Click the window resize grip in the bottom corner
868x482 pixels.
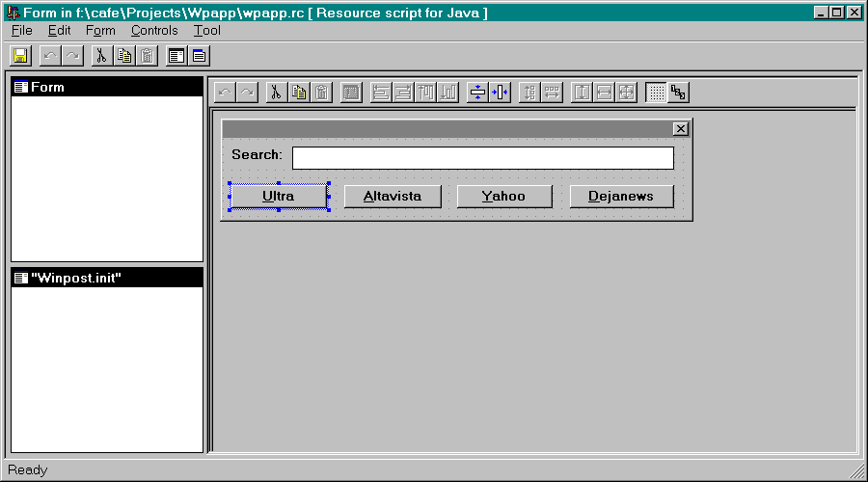tap(857, 471)
